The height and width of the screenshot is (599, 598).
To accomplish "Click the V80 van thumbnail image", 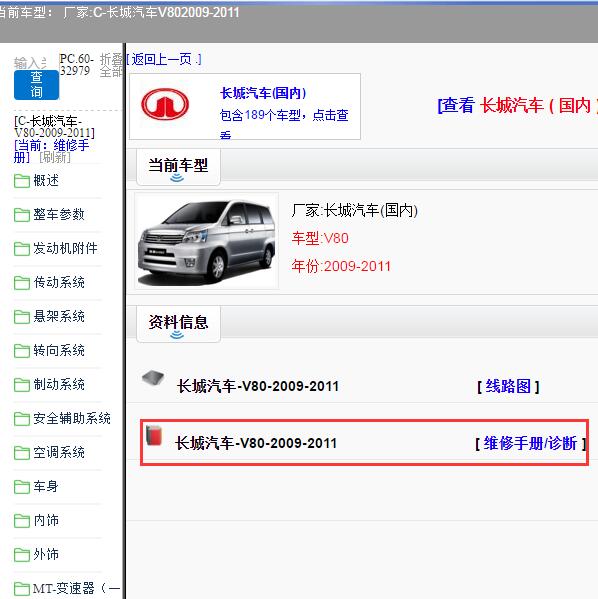I will pos(206,241).
